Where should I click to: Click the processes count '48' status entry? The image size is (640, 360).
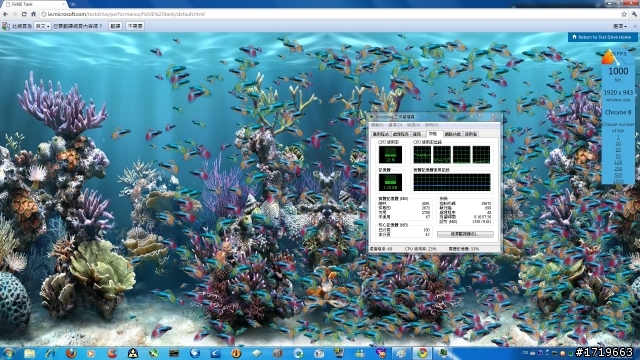(x=381, y=249)
